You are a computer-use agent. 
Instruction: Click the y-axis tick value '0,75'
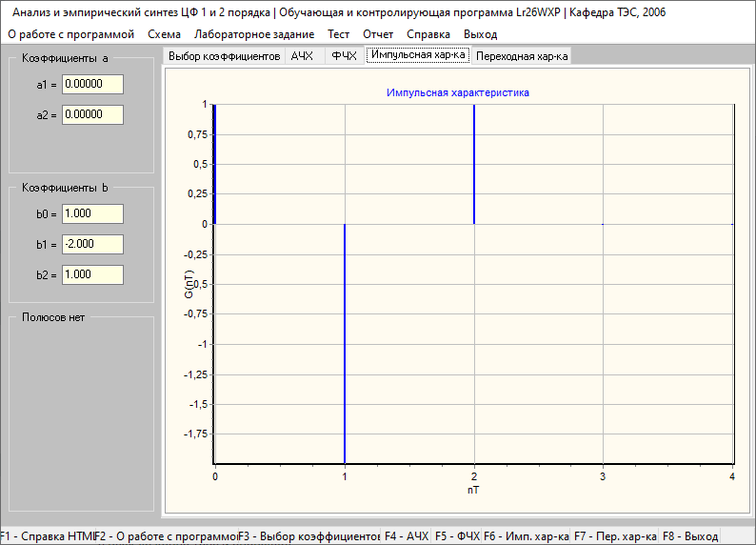point(198,134)
